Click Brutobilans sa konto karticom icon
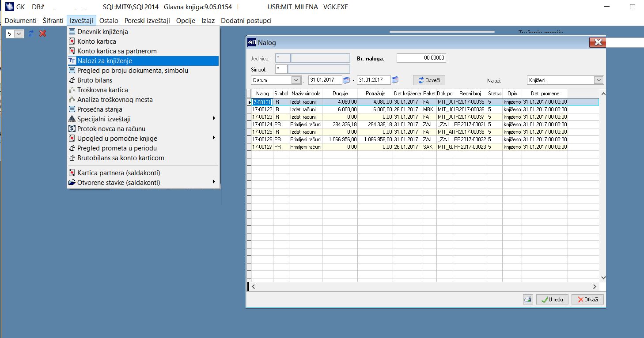This screenshot has height=338, width=644. [x=72, y=158]
